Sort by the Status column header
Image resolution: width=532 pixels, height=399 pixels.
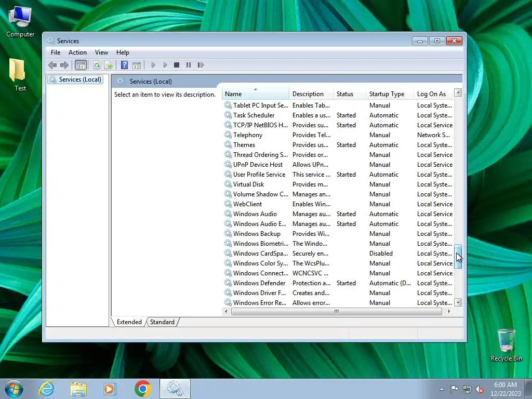click(350, 94)
